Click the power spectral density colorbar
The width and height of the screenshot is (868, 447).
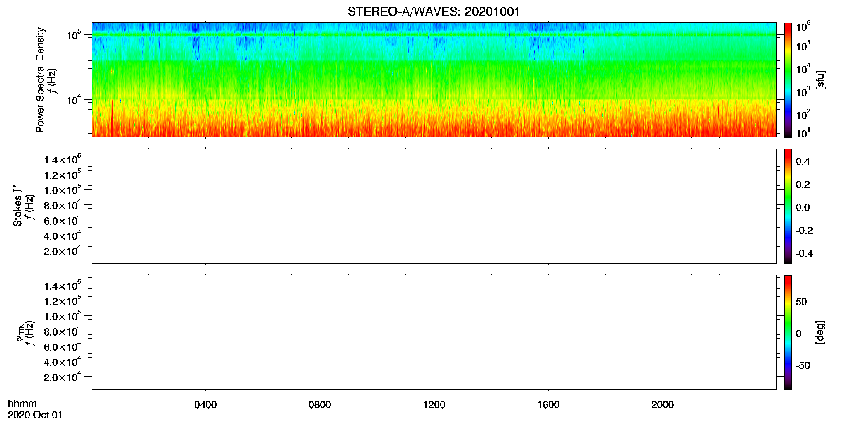tap(788, 80)
